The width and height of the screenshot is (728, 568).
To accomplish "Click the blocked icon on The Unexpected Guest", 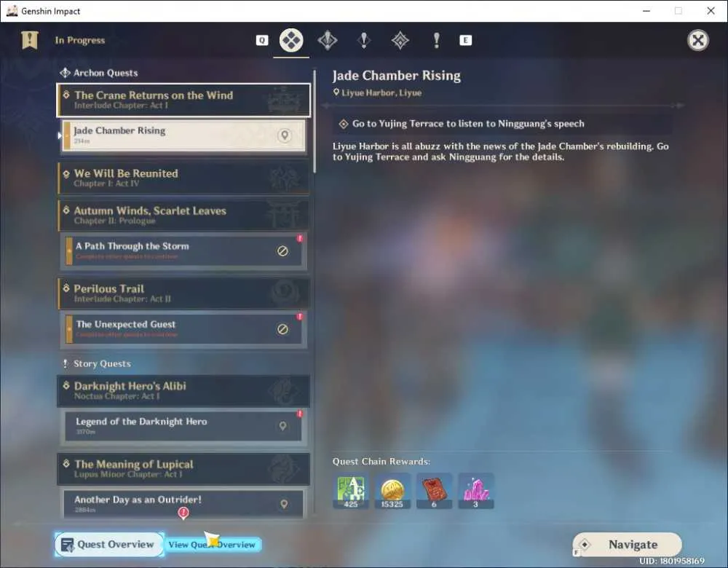I will click(282, 329).
